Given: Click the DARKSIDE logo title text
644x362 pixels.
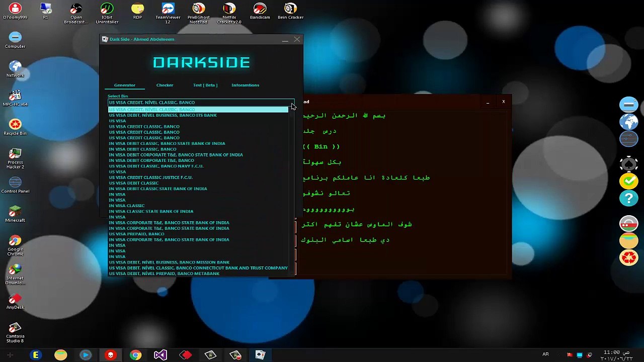Looking at the screenshot, I should pos(201,62).
